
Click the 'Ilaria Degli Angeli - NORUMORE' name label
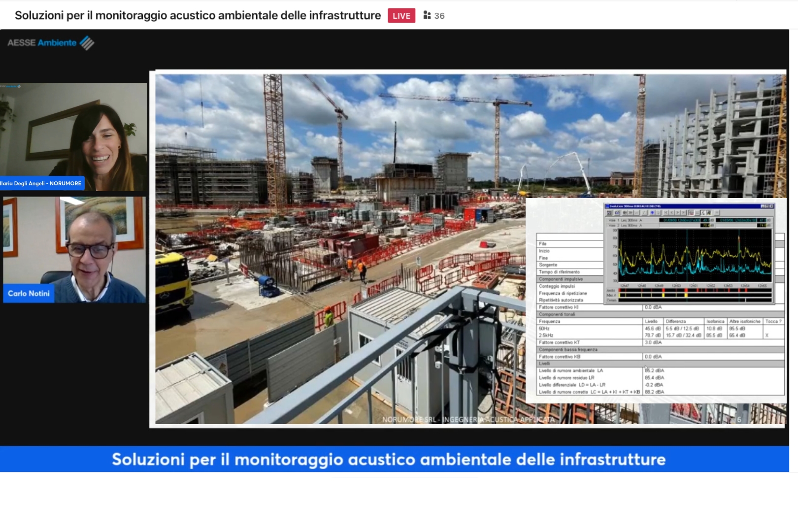coord(42,183)
